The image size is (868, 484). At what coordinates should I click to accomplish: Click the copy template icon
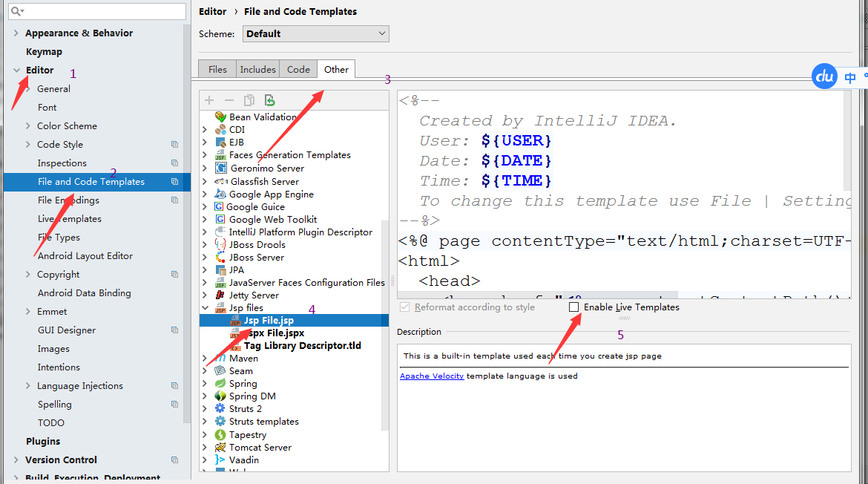tap(249, 100)
